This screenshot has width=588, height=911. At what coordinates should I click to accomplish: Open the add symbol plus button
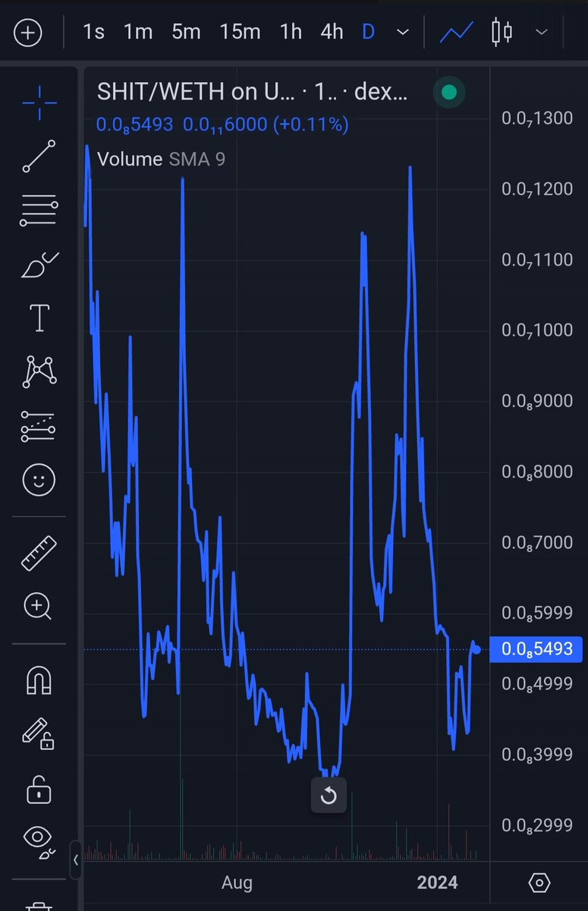(27, 33)
